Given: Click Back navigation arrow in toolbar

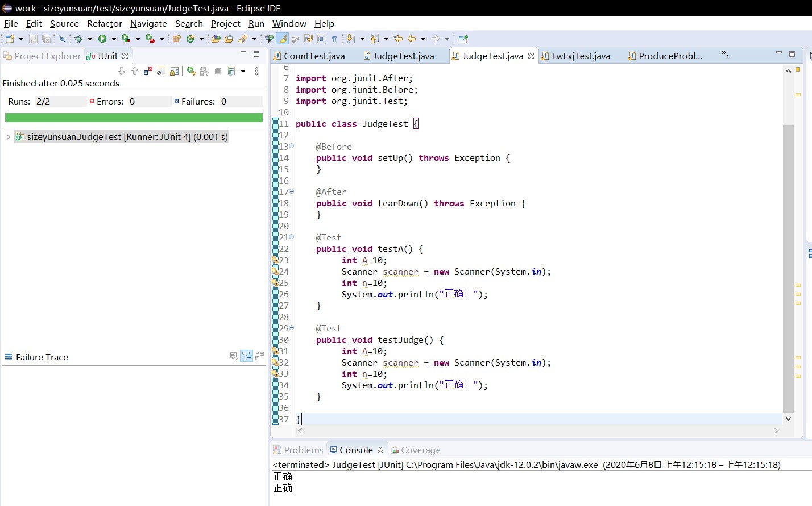Looking at the screenshot, I should [411, 39].
